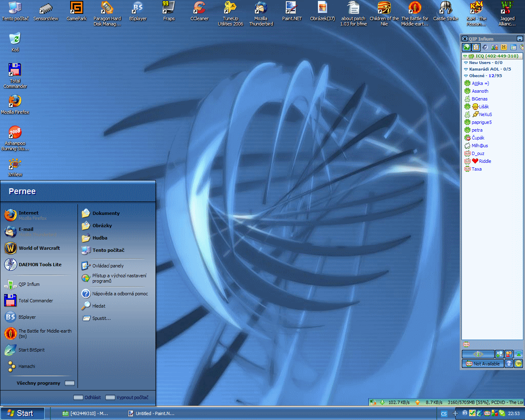Click the globe icon in QIP toolbar
The image size is (525, 420).
pyautogui.click(x=466, y=47)
